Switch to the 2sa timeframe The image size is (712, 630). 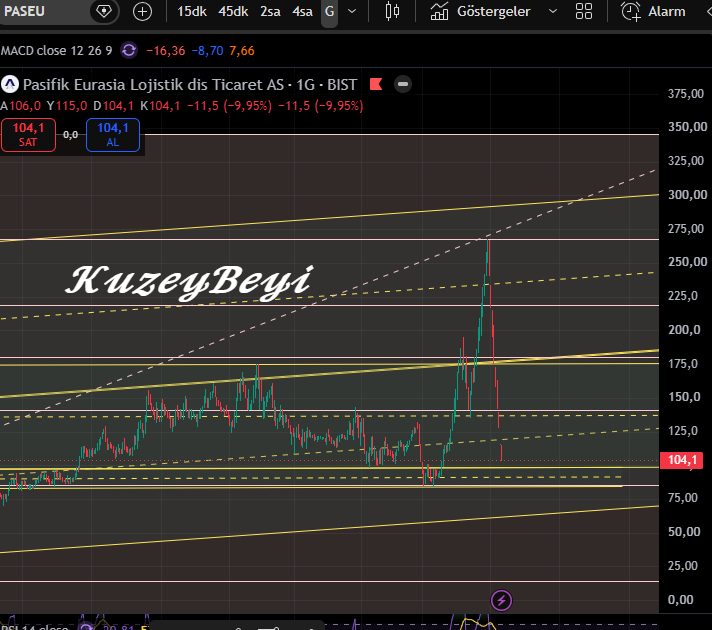point(270,11)
